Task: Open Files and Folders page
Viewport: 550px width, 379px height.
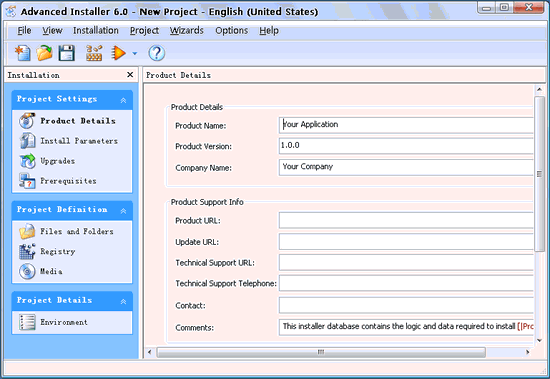Action: [77, 231]
